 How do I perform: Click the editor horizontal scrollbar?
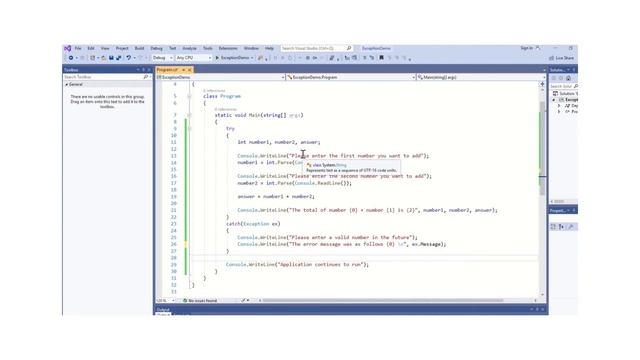pyautogui.click(x=383, y=300)
